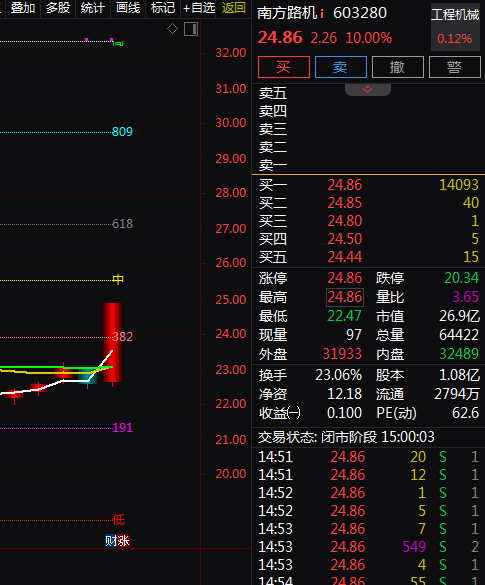Open the 统计 statistics menu

pos(93,7)
